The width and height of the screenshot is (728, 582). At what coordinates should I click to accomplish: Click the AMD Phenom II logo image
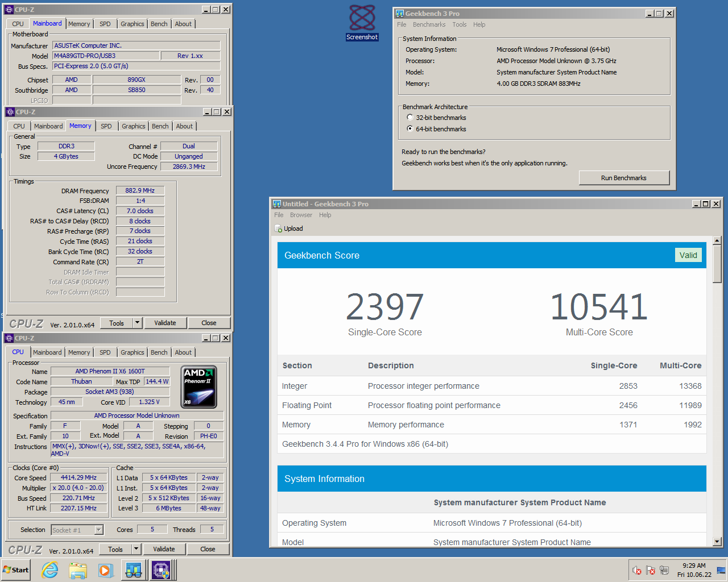(x=199, y=387)
